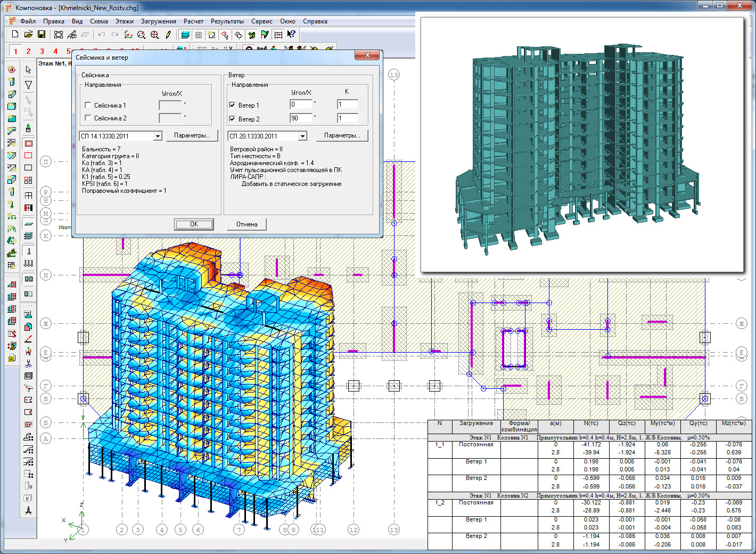
Task: Select the filter funnel tool
Action: coord(28,85)
